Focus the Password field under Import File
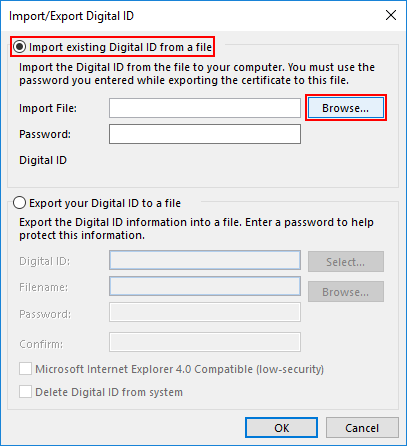 coord(205,134)
